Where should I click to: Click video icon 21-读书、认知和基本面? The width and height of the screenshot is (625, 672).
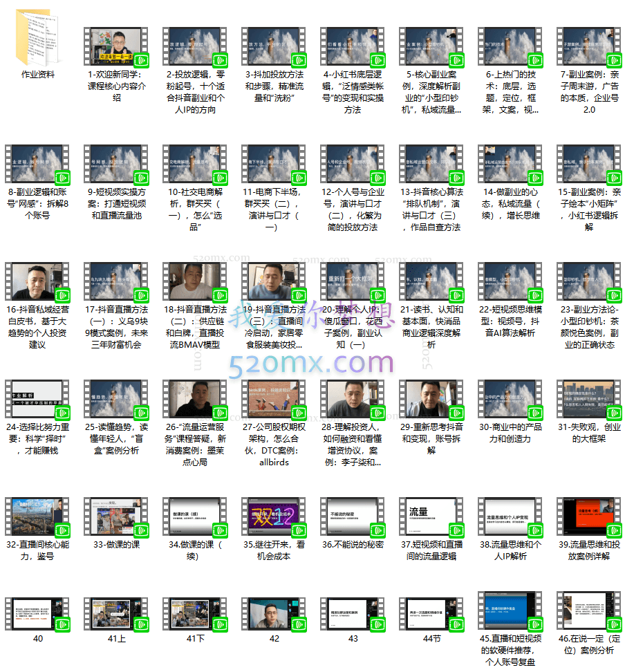pos(431,281)
